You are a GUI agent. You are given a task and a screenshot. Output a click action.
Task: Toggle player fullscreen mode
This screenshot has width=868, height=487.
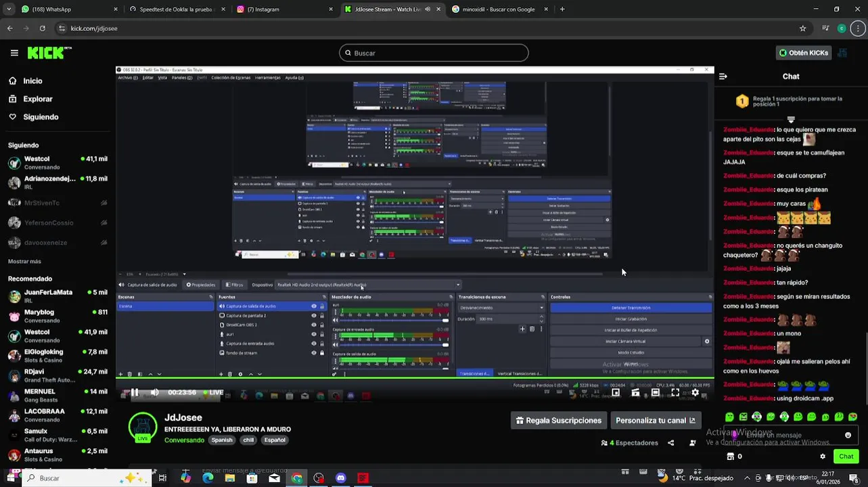[675, 392]
